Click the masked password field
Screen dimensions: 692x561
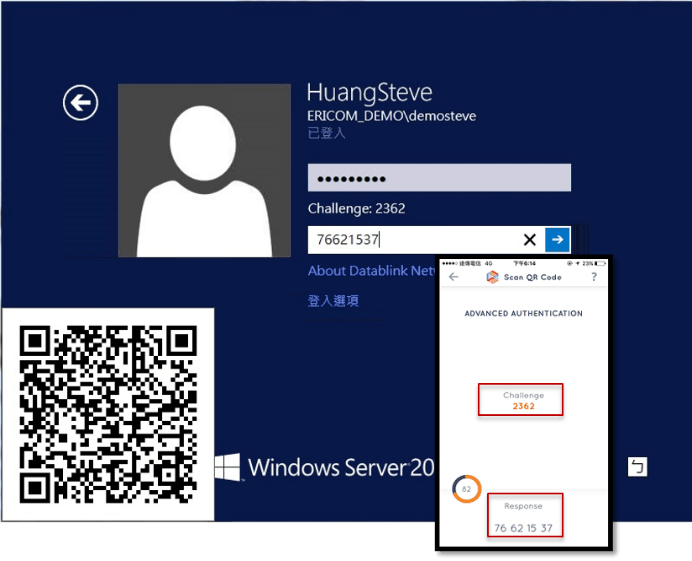click(x=439, y=177)
